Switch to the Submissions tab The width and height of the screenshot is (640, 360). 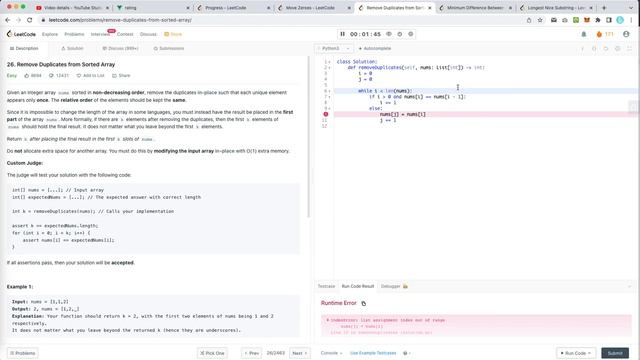[x=169, y=49]
